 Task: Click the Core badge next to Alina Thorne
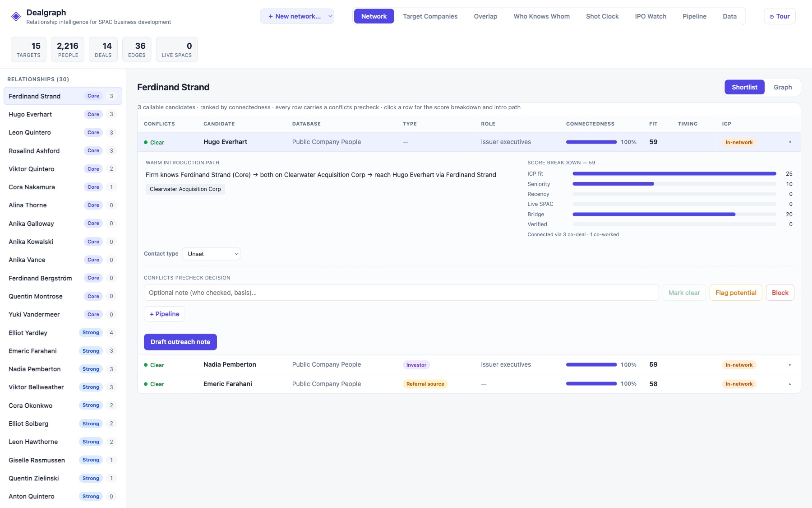93,205
